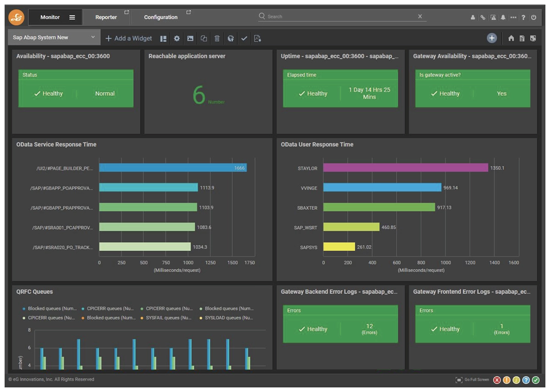The width and height of the screenshot is (550, 392).
Task: Open the report document icon beside home
Action: pyautogui.click(x=522, y=38)
